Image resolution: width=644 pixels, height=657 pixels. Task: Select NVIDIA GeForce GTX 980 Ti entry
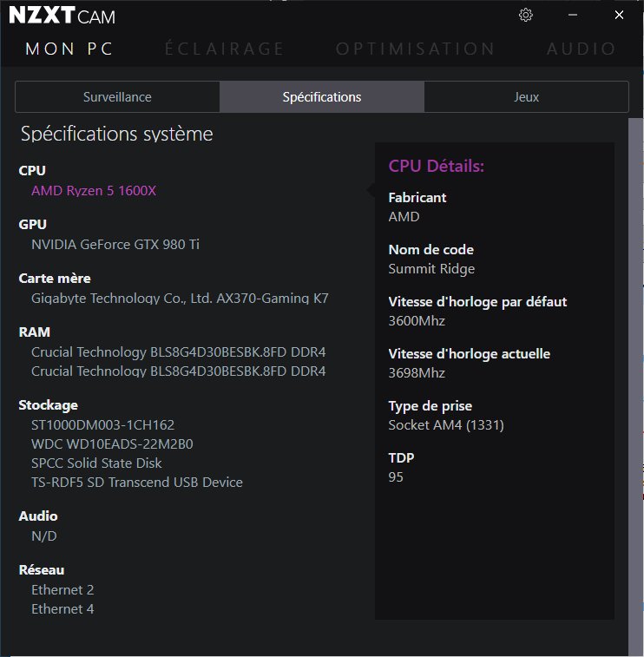coord(115,244)
